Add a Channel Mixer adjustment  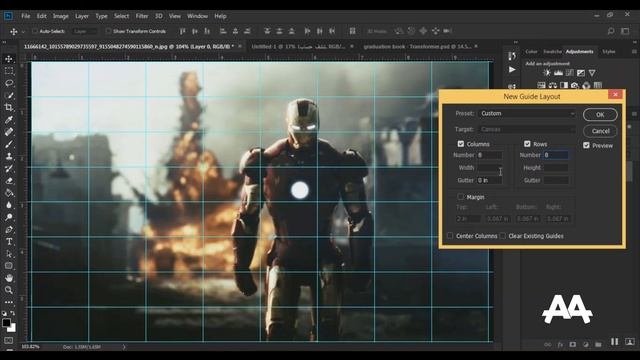586,85
